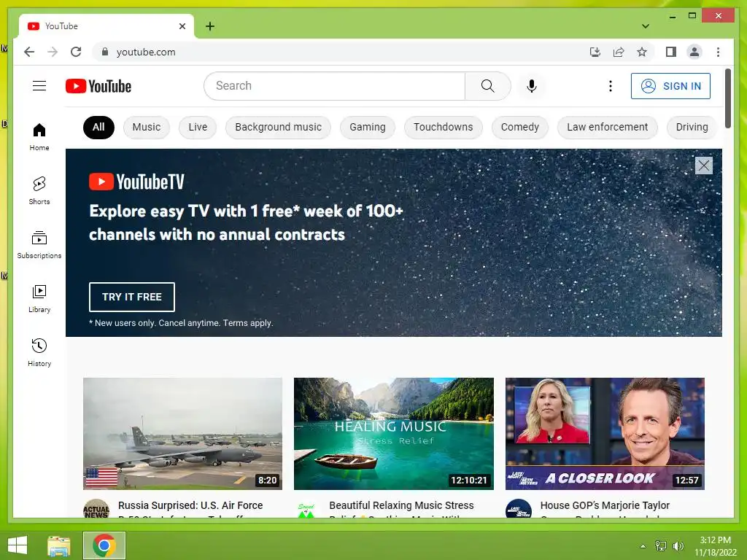
Task: Open Library in the left sidebar
Action: click(39, 298)
